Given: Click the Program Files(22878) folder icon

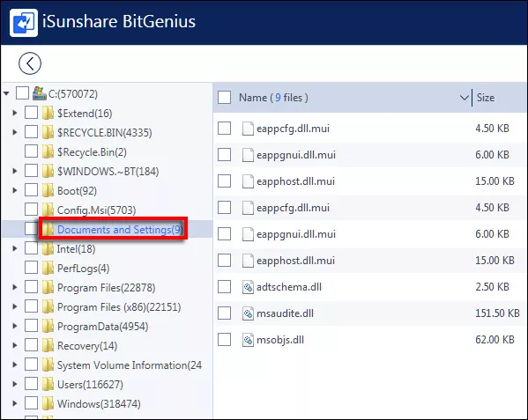Looking at the screenshot, I should [48, 288].
